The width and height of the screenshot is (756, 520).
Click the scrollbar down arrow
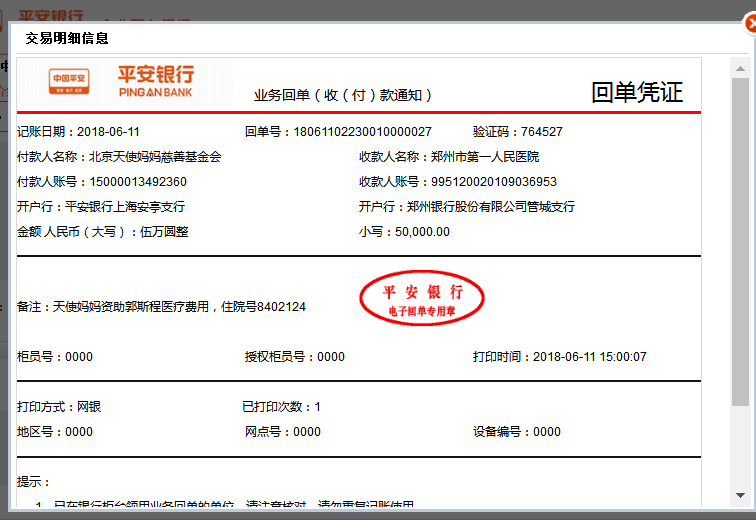740,495
